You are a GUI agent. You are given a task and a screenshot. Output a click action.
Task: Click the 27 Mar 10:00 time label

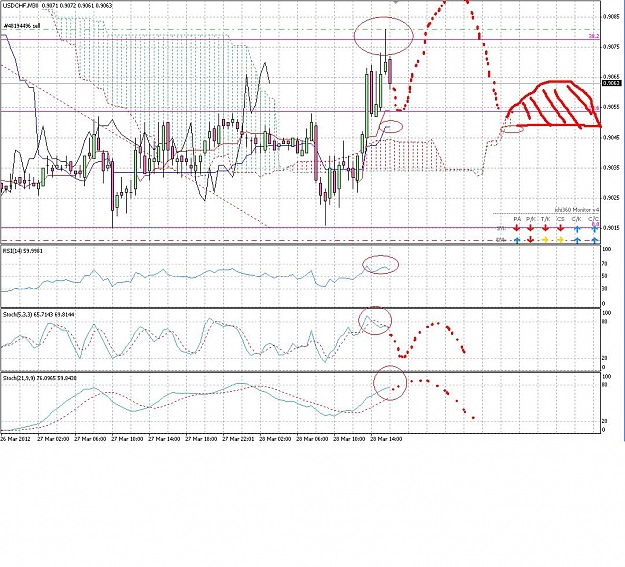click(x=127, y=439)
